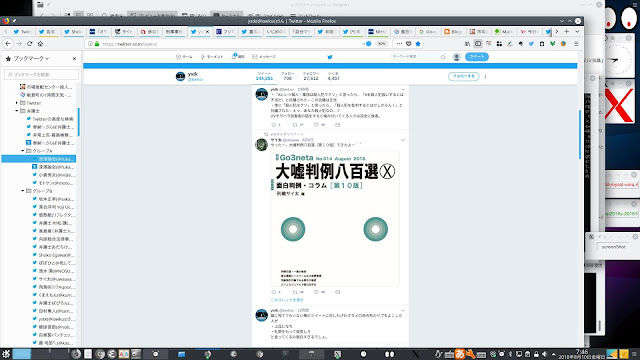Click the blue ツイート compose button
Image resolution: width=640 pixels, height=360 pixels.
(x=477, y=57)
